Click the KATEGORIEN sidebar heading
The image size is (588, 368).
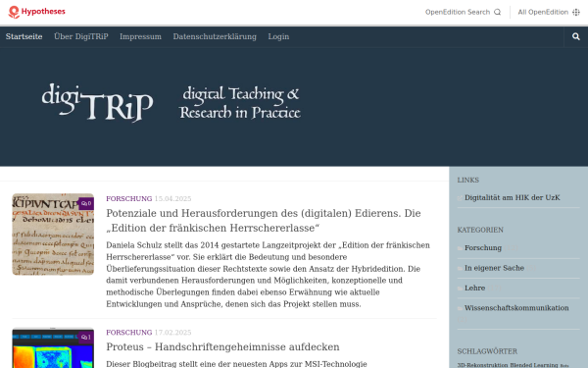coord(480,230)
